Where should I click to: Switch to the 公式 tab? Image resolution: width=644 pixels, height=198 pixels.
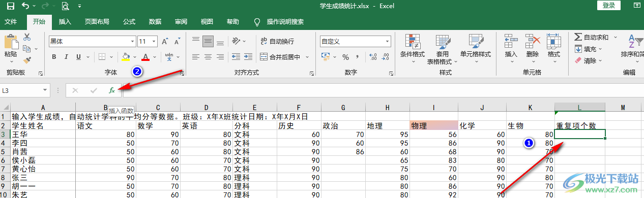[x=129, y=22]
